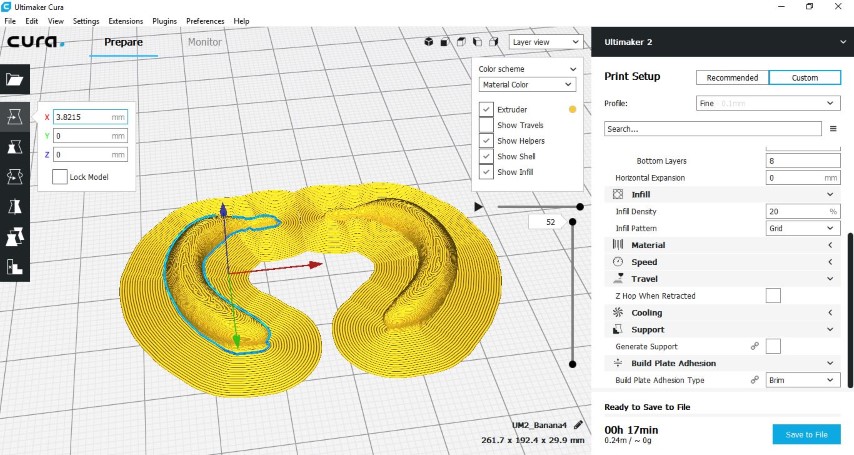Toggle Show Shell checkbox

tap(486, 156)
